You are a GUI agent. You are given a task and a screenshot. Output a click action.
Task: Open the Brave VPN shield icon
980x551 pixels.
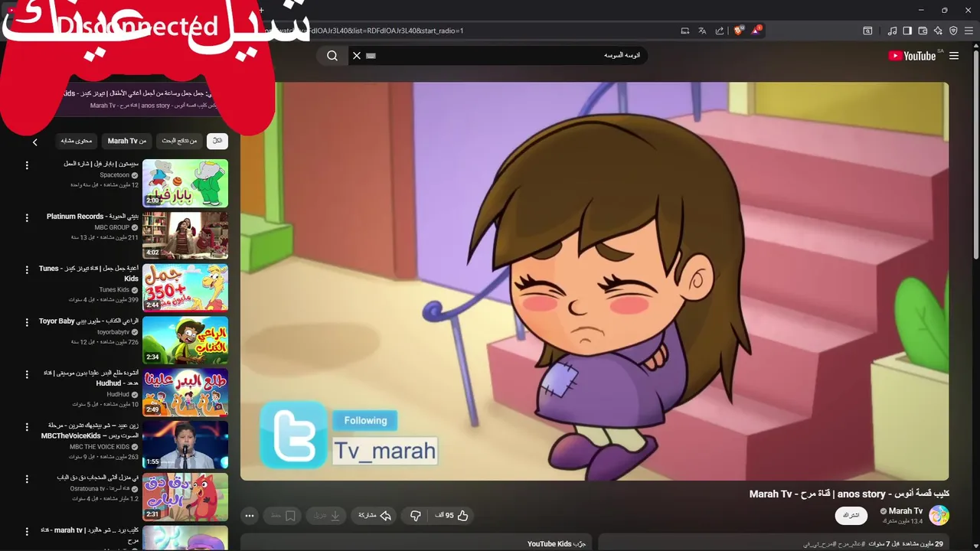point(953,31)
